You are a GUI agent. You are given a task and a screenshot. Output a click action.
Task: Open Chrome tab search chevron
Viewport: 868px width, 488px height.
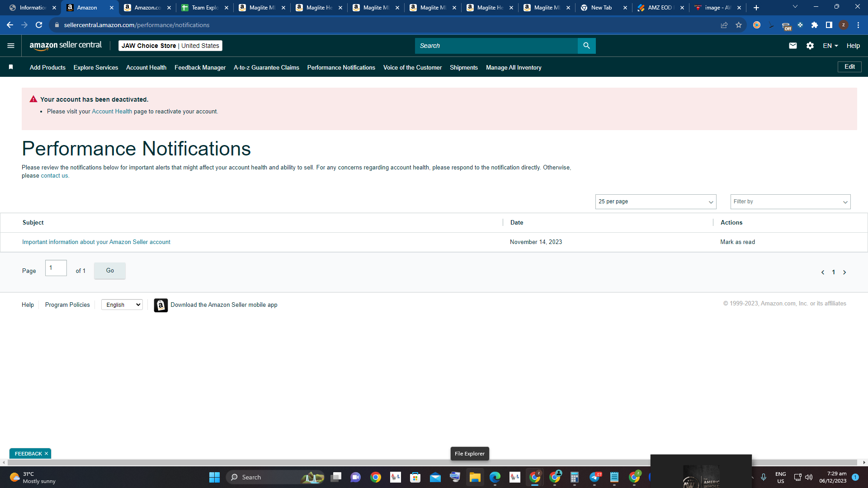tap(795, 7)
